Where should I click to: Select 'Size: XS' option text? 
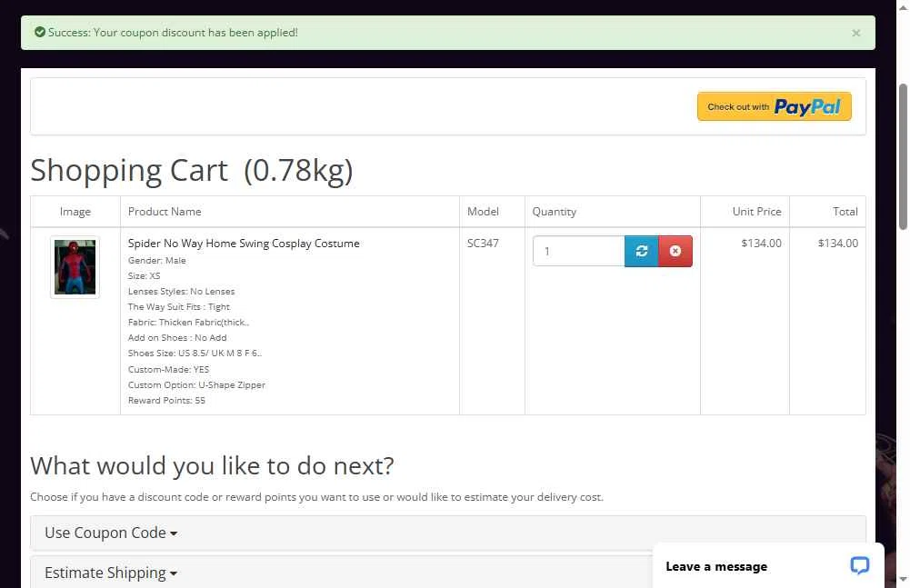144,275
